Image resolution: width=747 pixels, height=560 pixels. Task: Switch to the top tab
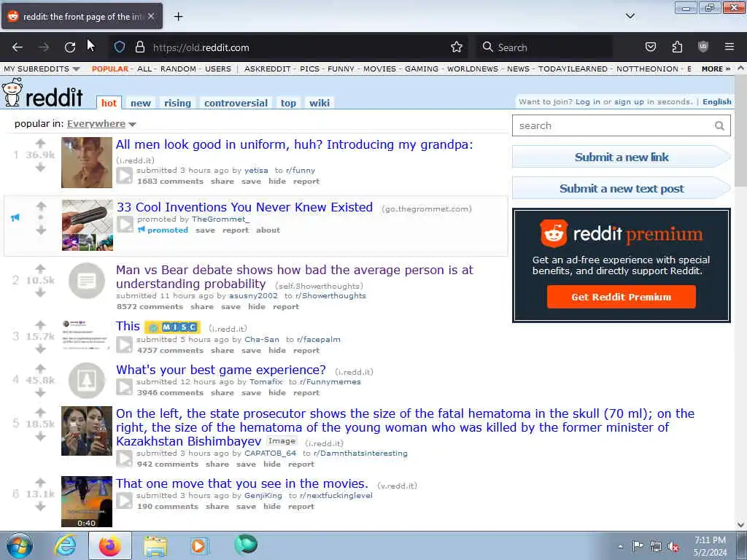[288, 103]
